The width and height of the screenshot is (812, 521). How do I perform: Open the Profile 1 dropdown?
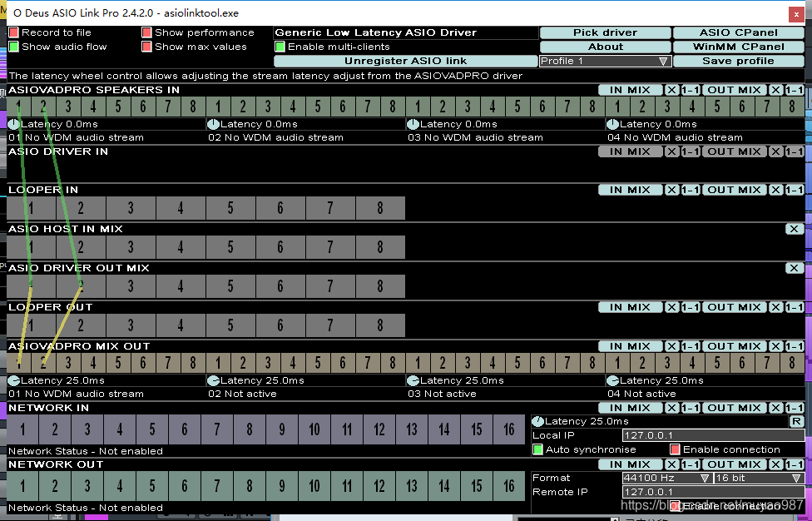(x=606, y=61)
